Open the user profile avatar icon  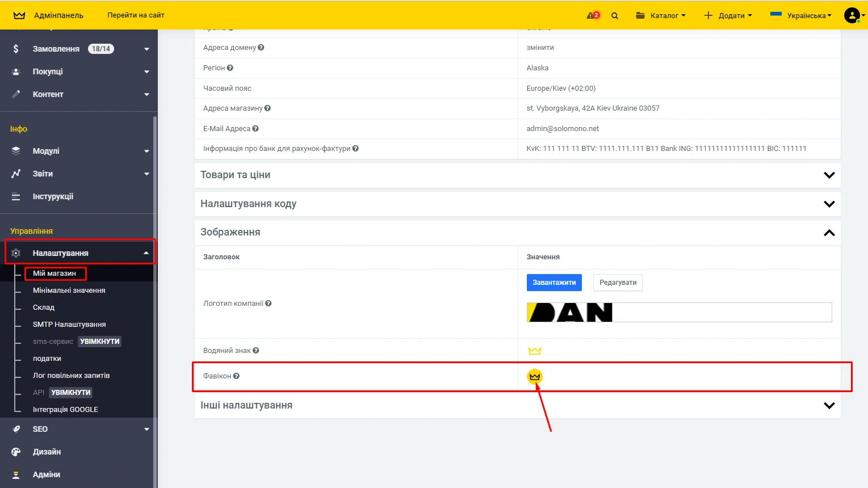point(852,15)
